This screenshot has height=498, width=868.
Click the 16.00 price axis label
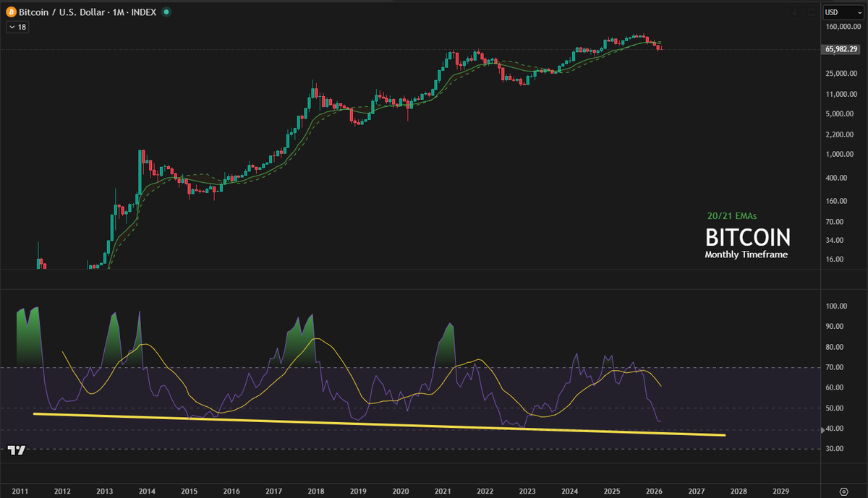click(835, 259)
